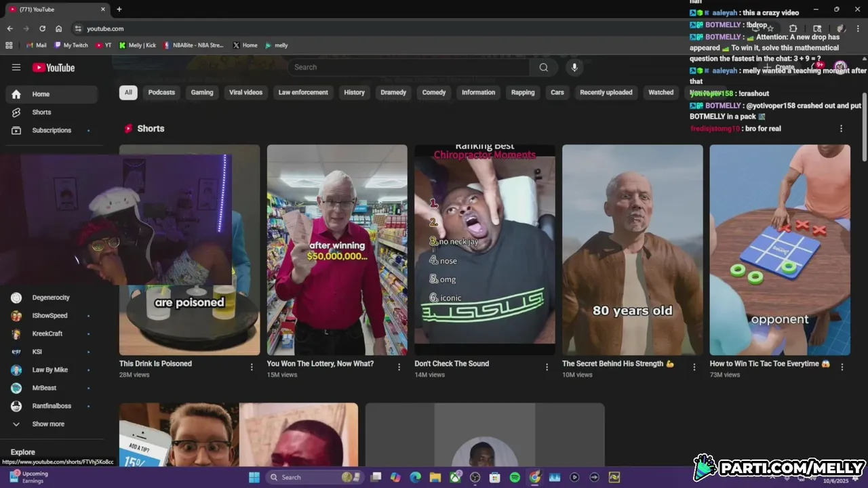This screenshot has width=868, height=488.
Task: Open options for You Won The Lottery short
Action: (399, 367)
